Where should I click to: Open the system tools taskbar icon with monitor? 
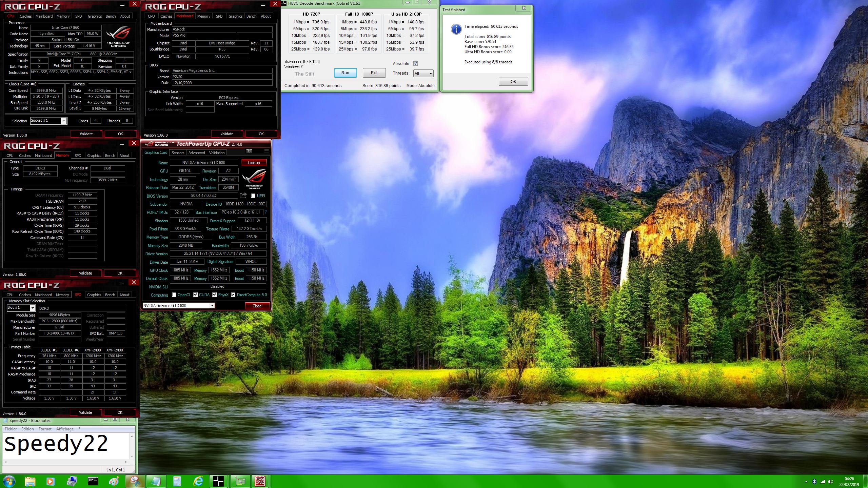coord(72,481)
